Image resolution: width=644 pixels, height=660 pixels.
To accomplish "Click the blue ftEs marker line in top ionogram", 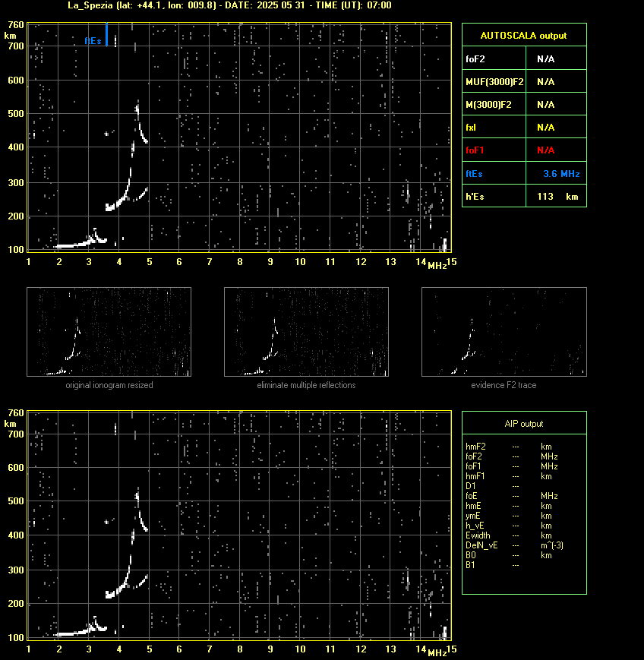I will click(107, 34).
